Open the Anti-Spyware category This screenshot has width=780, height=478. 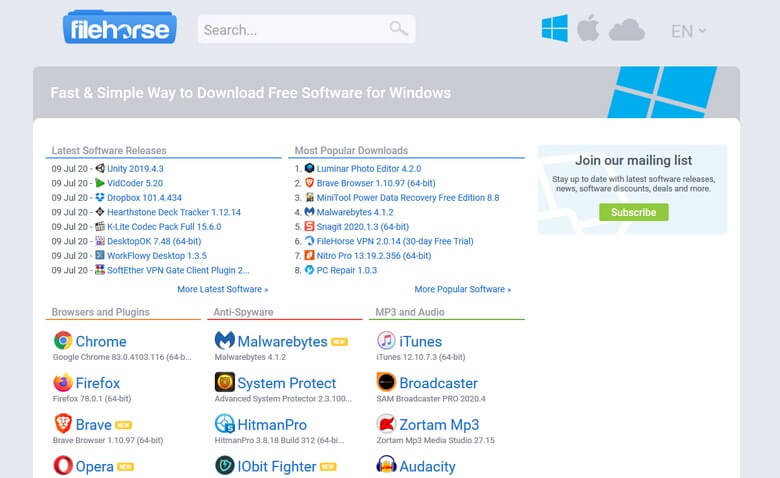tap(243, 312)
